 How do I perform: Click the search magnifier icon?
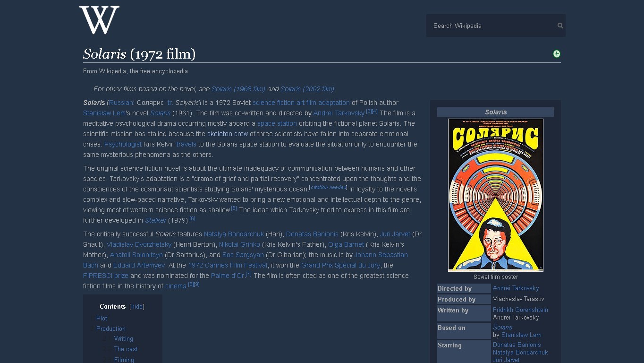(x=560, y=26)
